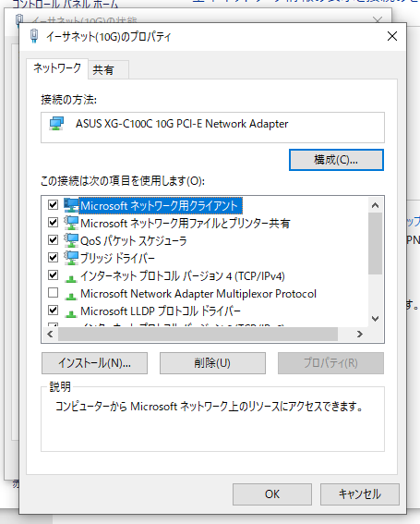Open the 共有 tab
This screenshot has width=420, height=524.
108,70
